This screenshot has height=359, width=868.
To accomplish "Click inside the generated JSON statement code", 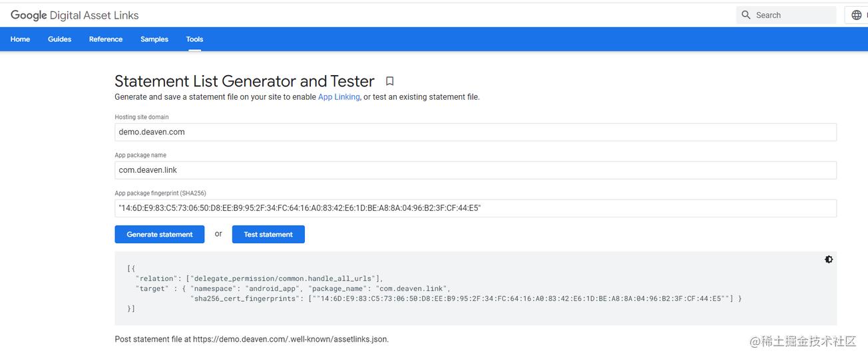I will point(433,289).
